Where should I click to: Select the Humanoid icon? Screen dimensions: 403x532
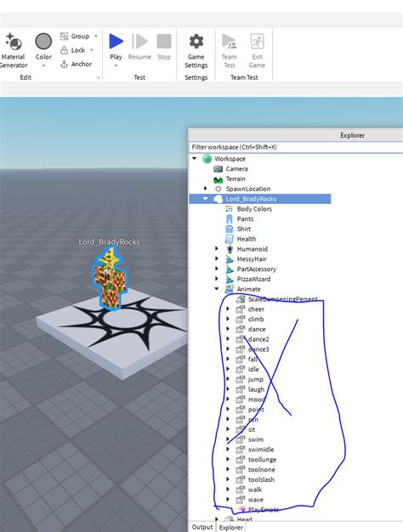pyautogui.click(x=230, y=249)
